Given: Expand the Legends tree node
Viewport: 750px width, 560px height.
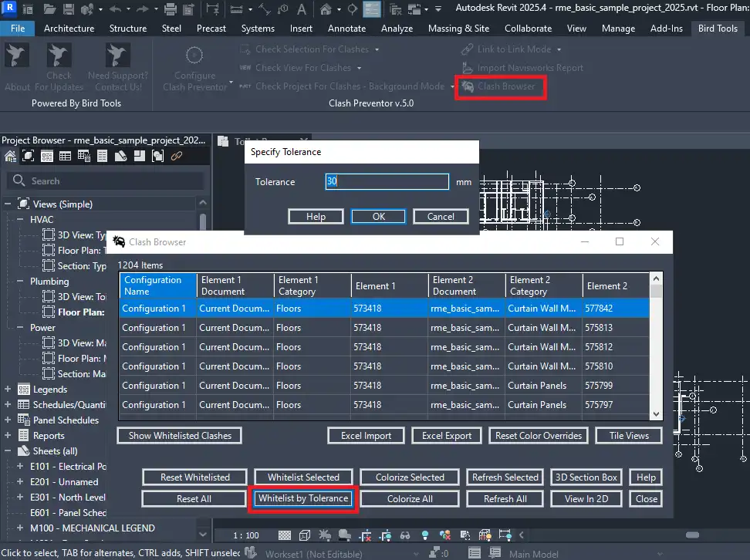Looking at the screenshot, I should pos(8,390).
